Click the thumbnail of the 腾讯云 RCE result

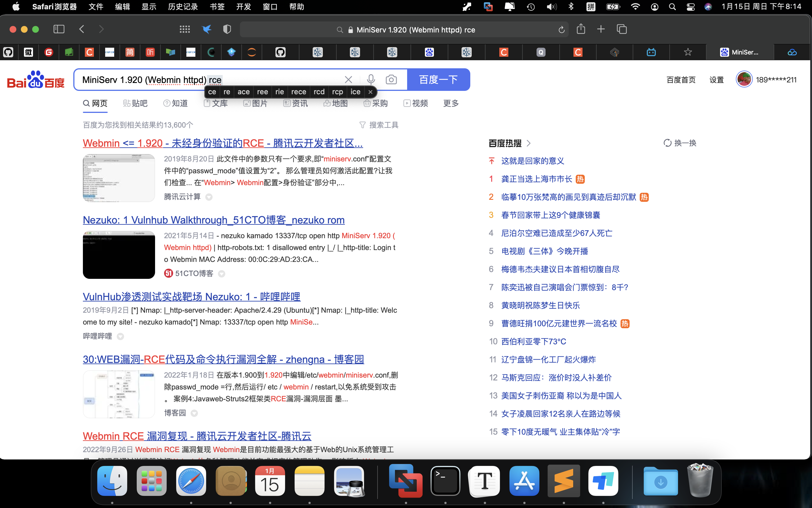point(119,178)
